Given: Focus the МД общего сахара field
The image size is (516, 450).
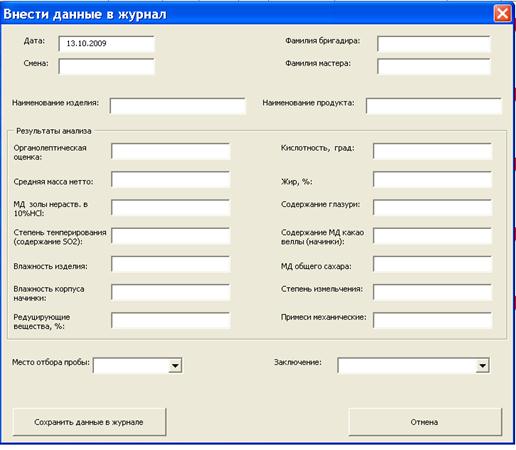Looking at the screenshot, I should (x=432, y=264).
